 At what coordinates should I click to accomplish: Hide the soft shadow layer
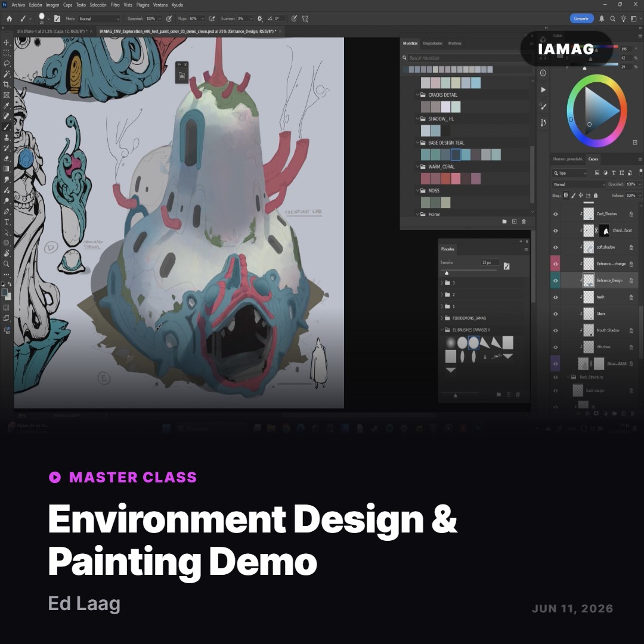click(555, 247)
